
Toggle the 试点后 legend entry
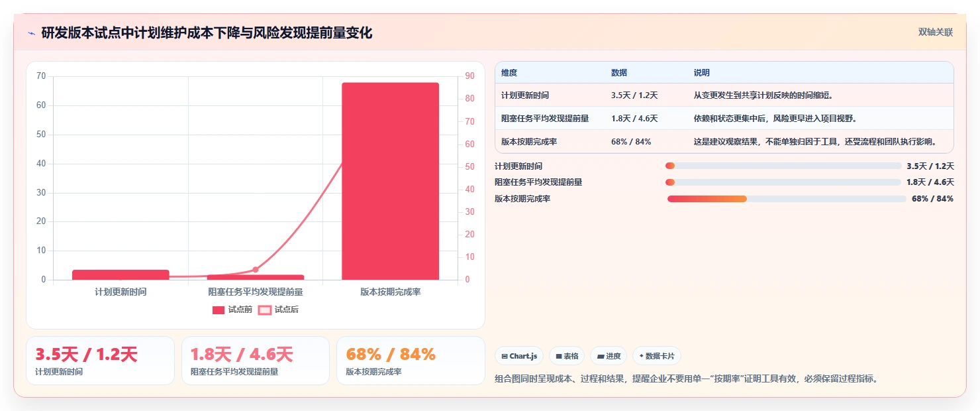coord(278,310)
